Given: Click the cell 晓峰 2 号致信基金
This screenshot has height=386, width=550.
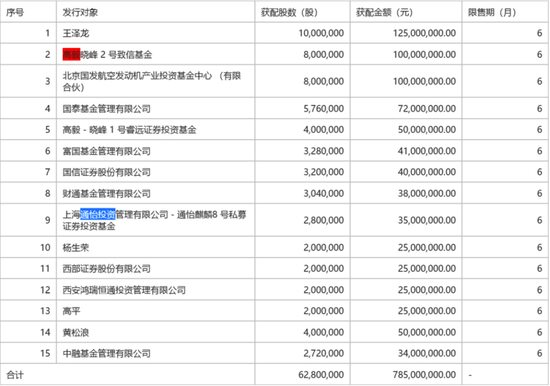Looking at the screenshot, I should tap(116, 55).
